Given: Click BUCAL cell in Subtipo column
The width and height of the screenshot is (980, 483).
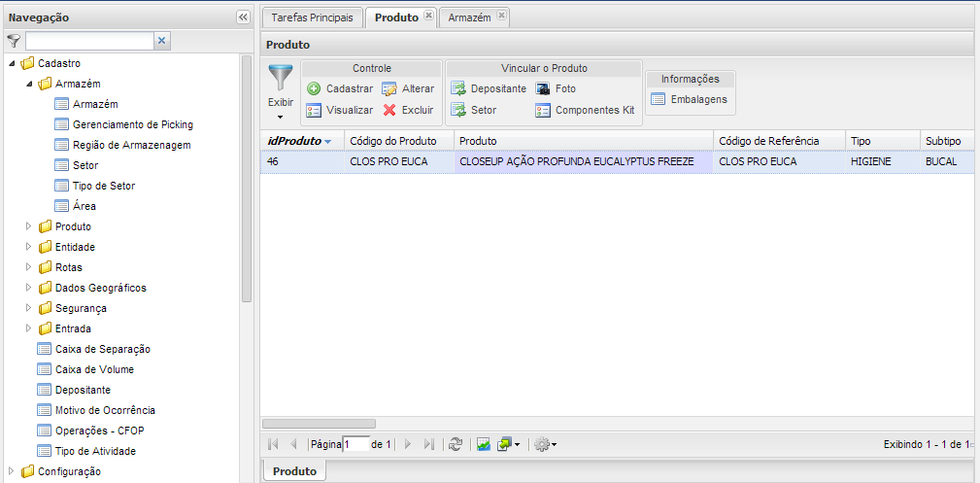Looking at the screenshot, I should tap(947, 161).
